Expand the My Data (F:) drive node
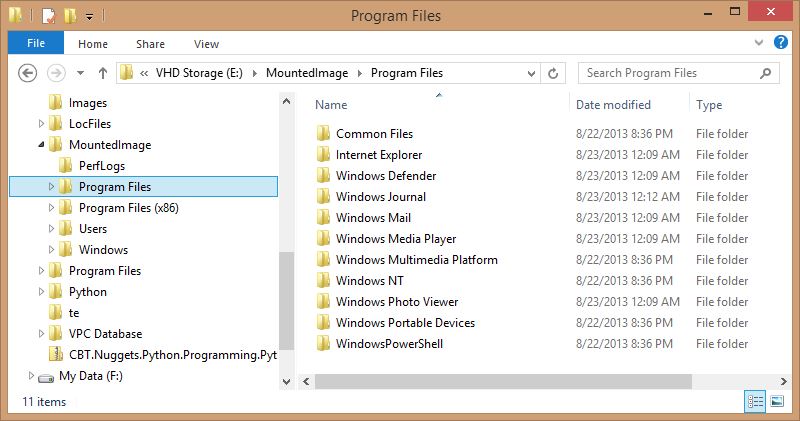800x421 pixels. point(31,376)
